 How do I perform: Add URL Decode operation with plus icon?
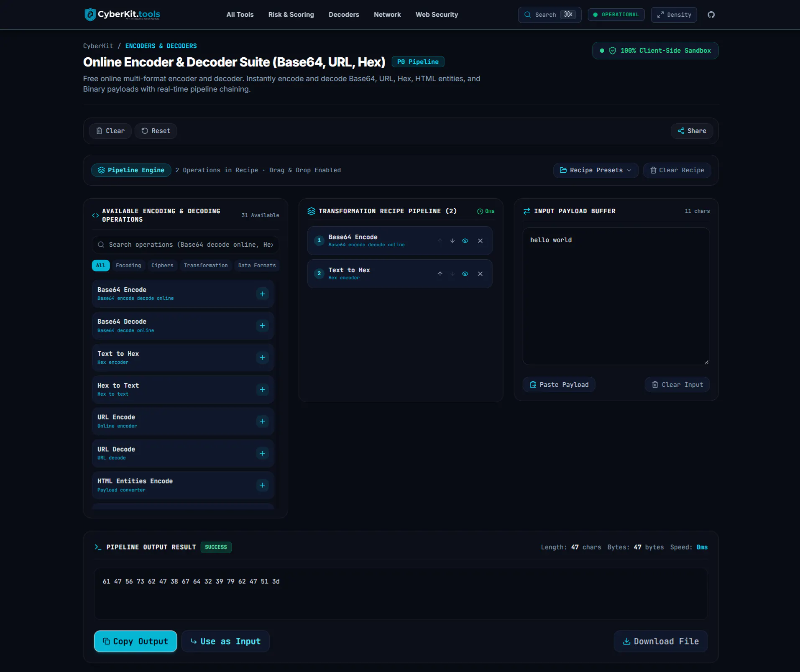click(x=262, y=453)
